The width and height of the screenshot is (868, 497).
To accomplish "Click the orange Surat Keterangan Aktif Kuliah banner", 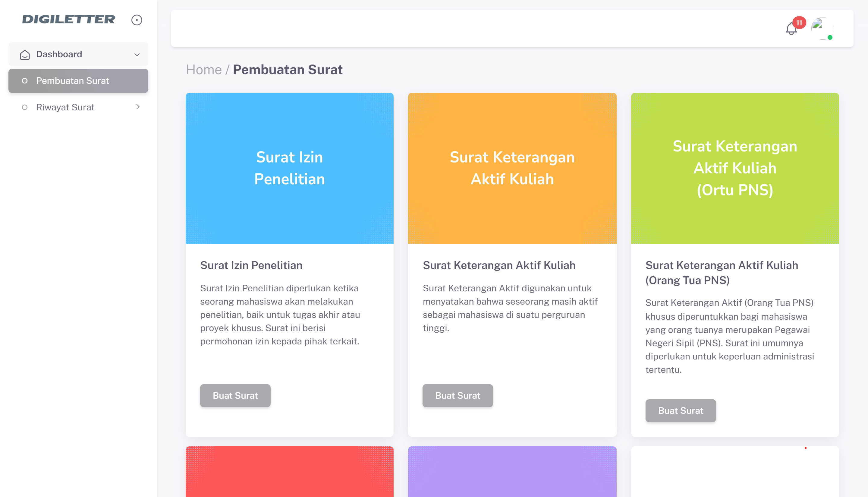I will pos(512,168).
